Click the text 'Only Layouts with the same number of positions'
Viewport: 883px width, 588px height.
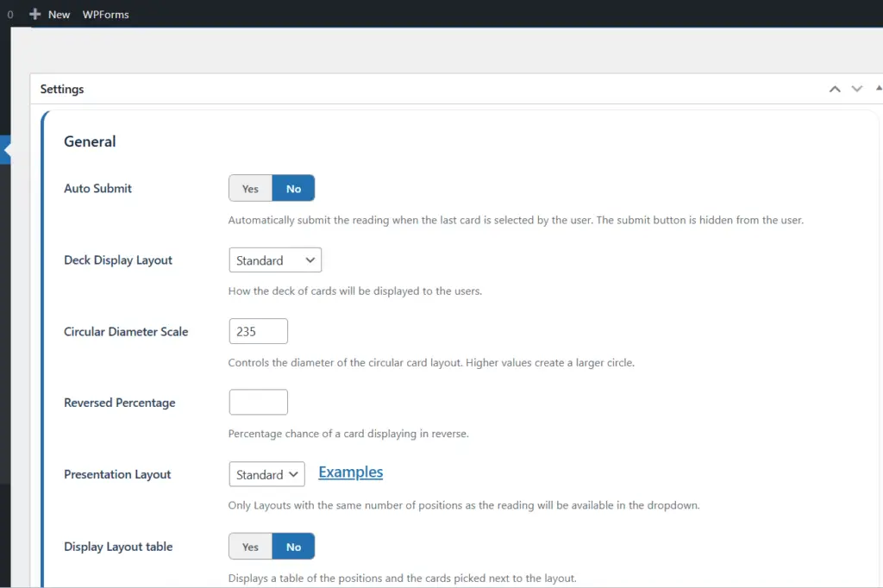coord(464,505)
